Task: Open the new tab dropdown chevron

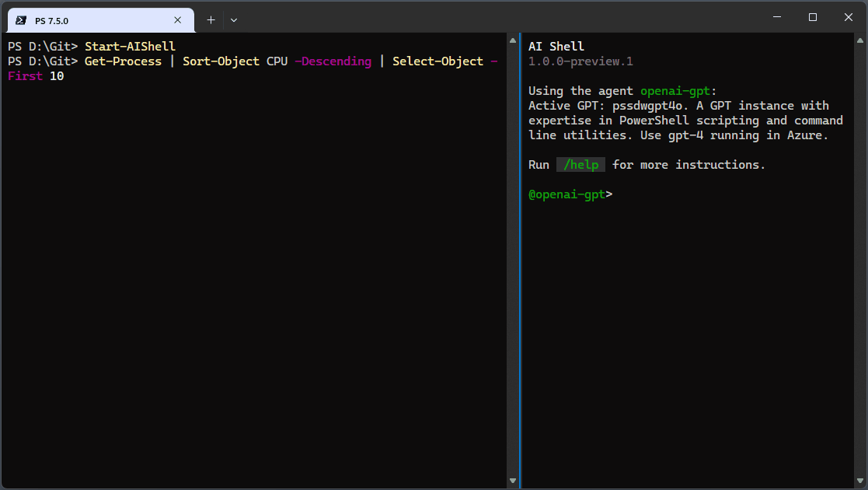Action: click(233, 19)
